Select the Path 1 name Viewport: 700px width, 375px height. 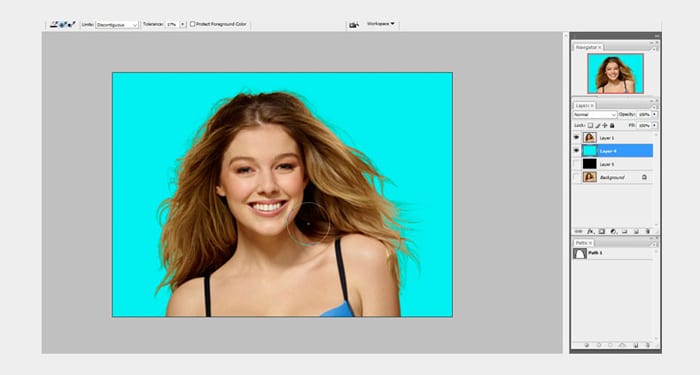tap(595, 253)
